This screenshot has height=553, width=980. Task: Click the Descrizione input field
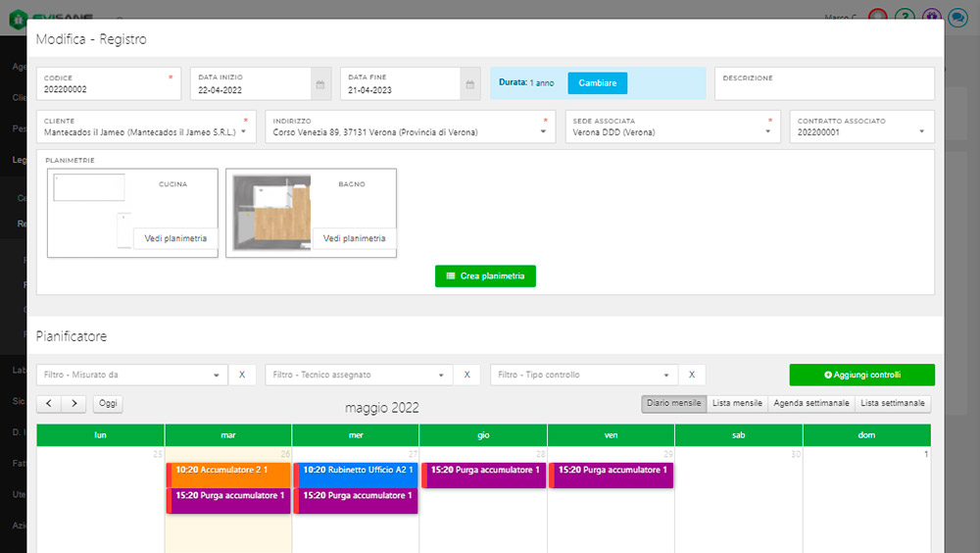(823, 88)
